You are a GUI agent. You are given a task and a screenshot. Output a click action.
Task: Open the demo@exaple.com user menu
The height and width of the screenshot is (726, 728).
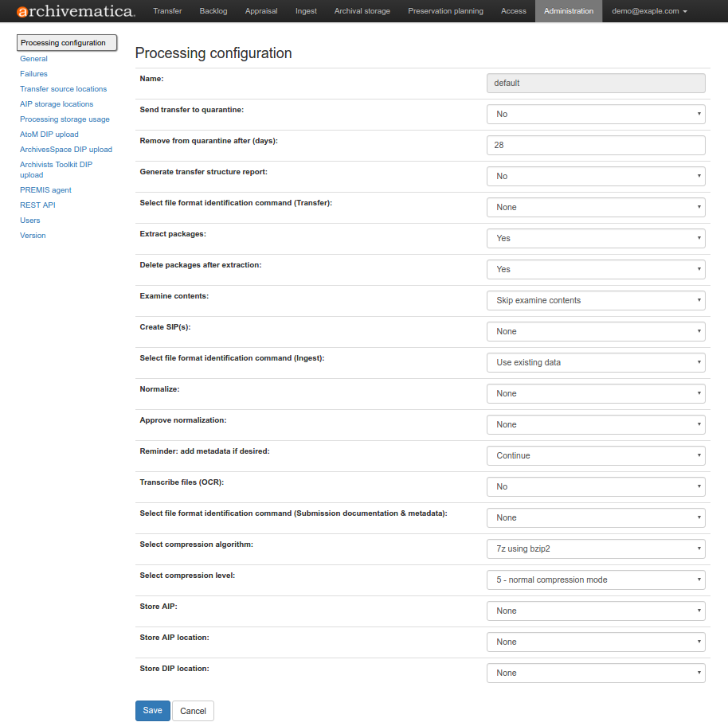click(x=649, y=11)
